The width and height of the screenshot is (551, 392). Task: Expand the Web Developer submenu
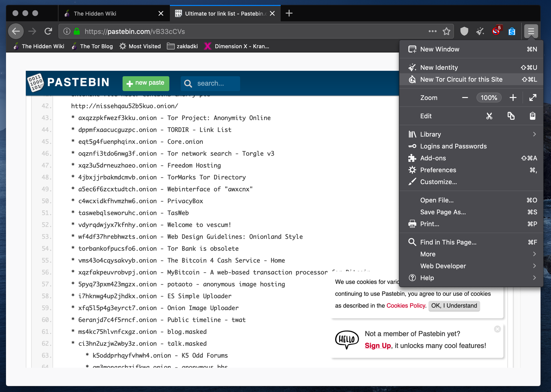[x=471, y=266]
